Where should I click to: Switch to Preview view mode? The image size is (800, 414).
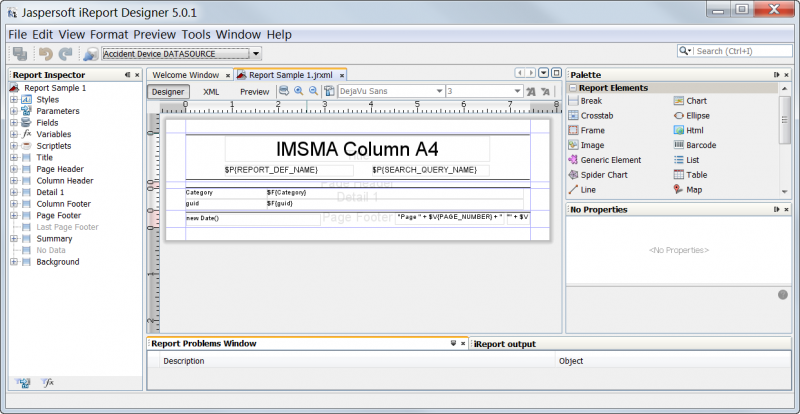[254, 92]
